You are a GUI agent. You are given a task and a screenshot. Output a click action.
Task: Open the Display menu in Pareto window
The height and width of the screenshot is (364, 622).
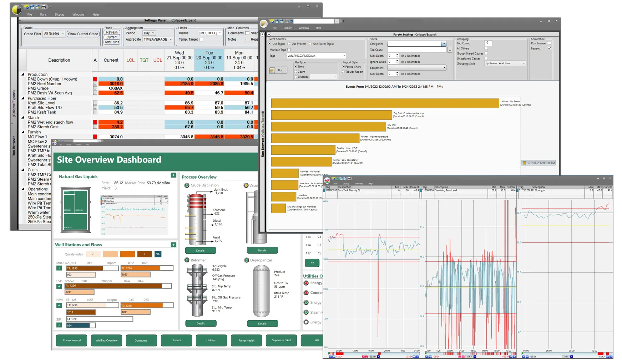pyautogui.click(x=288, y=28)
